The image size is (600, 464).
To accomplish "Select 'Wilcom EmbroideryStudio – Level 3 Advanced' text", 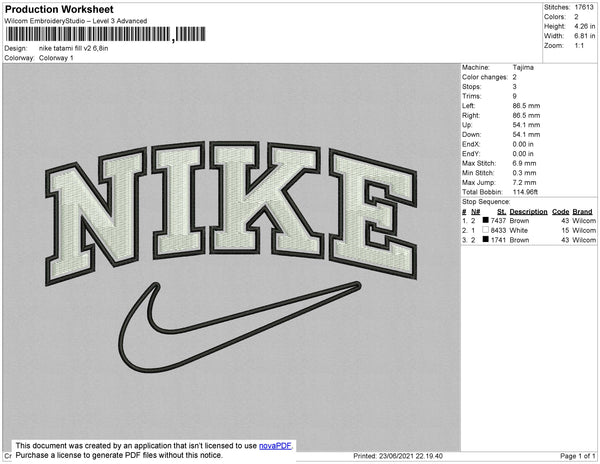I will (76, 21).
